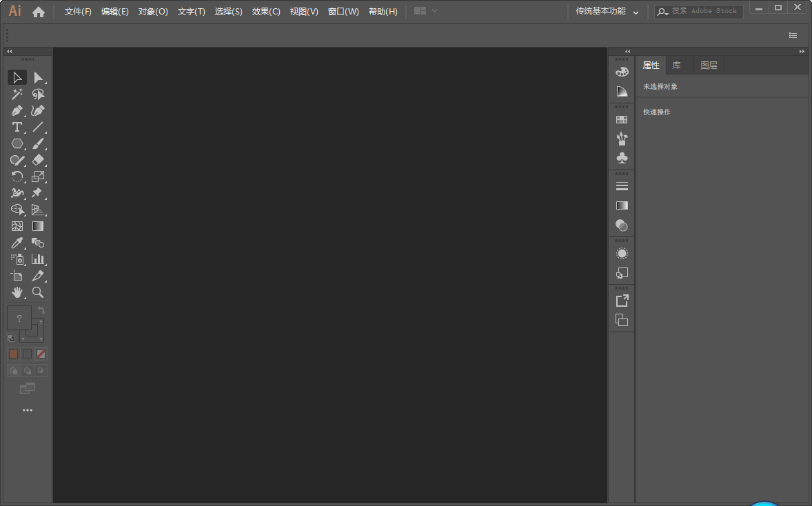
Task: Select the Shaper tool
Action: click(x=17, y=160)
